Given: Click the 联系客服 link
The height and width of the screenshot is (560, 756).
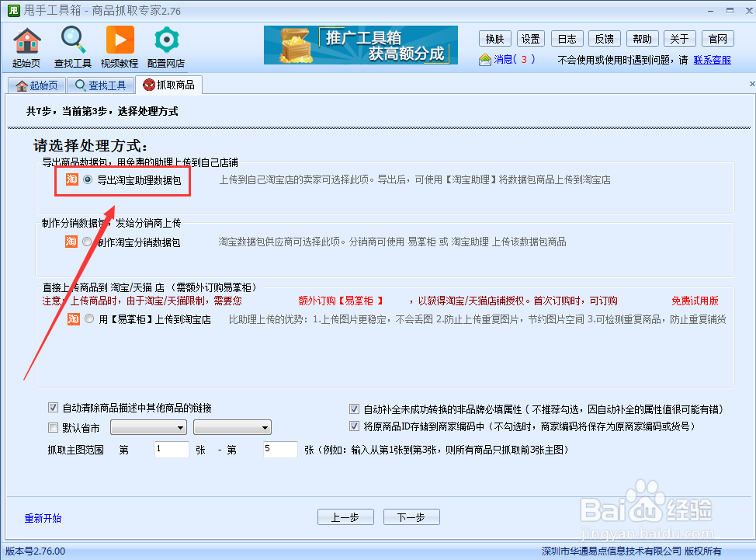Looking at the screenshot, I should pyautogui.click(x=712, y=60).
